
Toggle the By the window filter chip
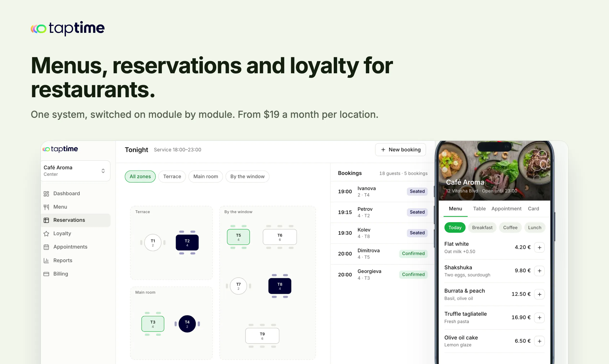tap(247, 176)
